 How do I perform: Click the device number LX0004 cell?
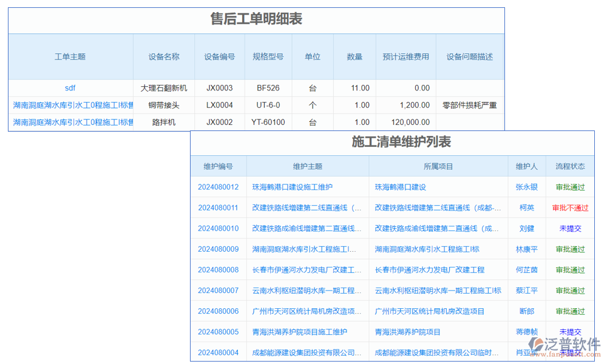coord(219,105)
